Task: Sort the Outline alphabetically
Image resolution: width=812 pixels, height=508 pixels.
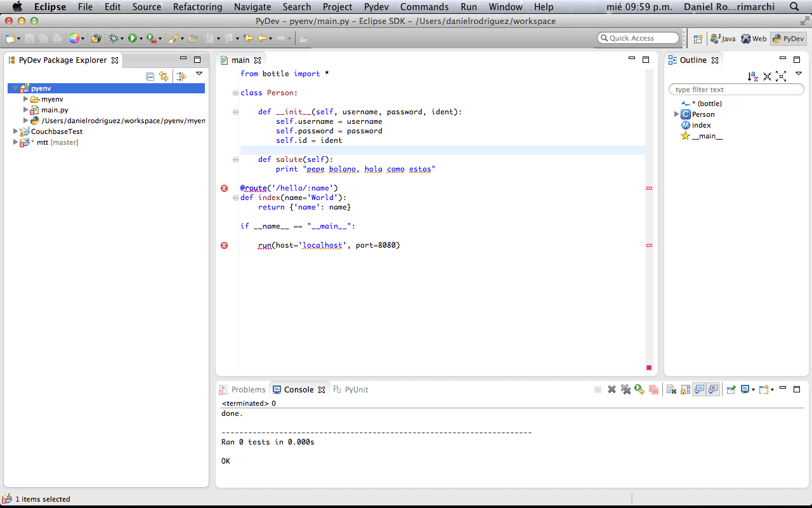Action: tap(753, 76)
